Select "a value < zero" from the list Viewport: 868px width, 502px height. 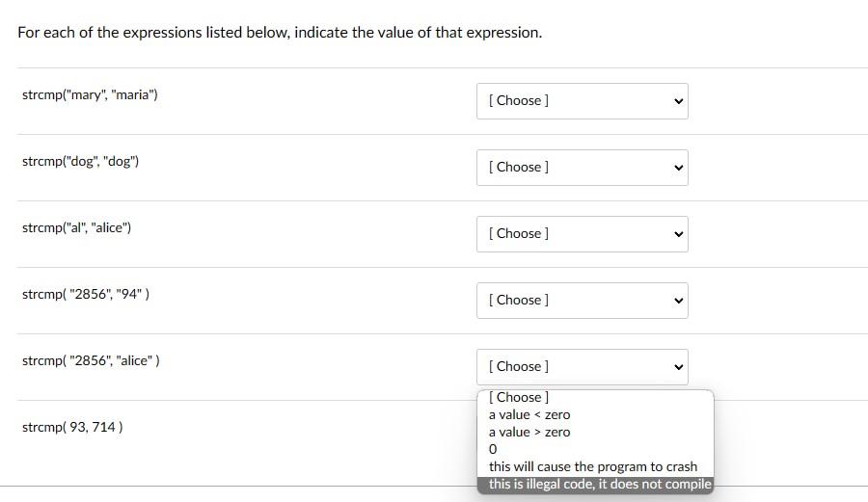click(529, 415)
